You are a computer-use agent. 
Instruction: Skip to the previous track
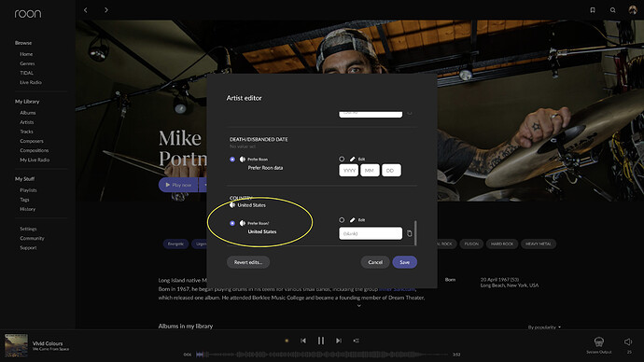tap(303, 341)
